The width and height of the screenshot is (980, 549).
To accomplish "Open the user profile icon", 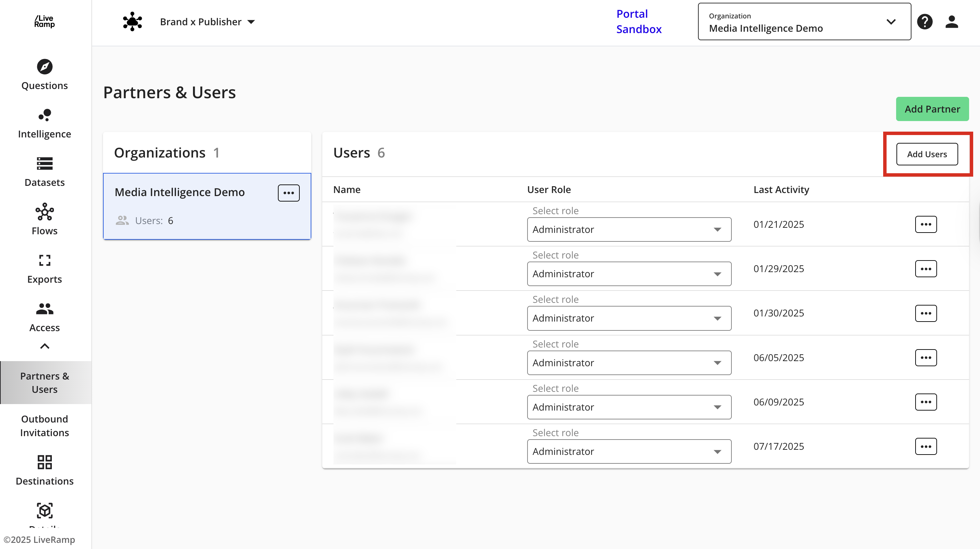I will tap(951, 22).
